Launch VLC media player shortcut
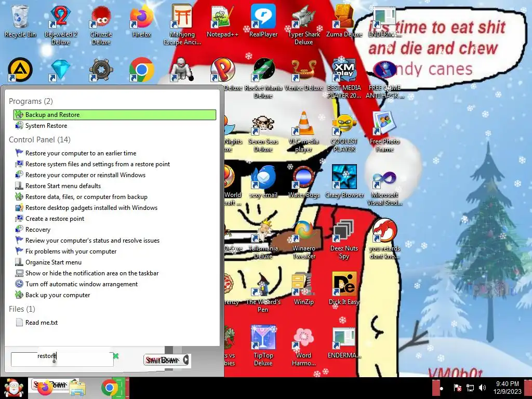Screen dimensions: 532x399 click(x=303, y=131)
